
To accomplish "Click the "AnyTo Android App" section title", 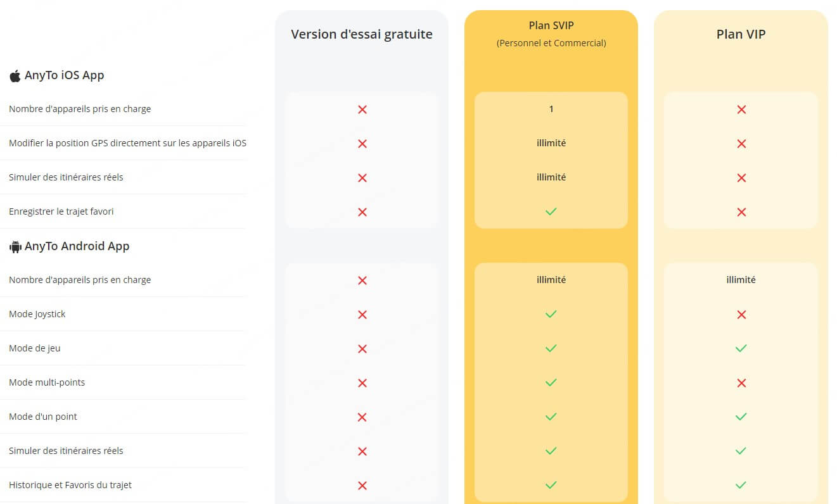I will coord(77,246).
